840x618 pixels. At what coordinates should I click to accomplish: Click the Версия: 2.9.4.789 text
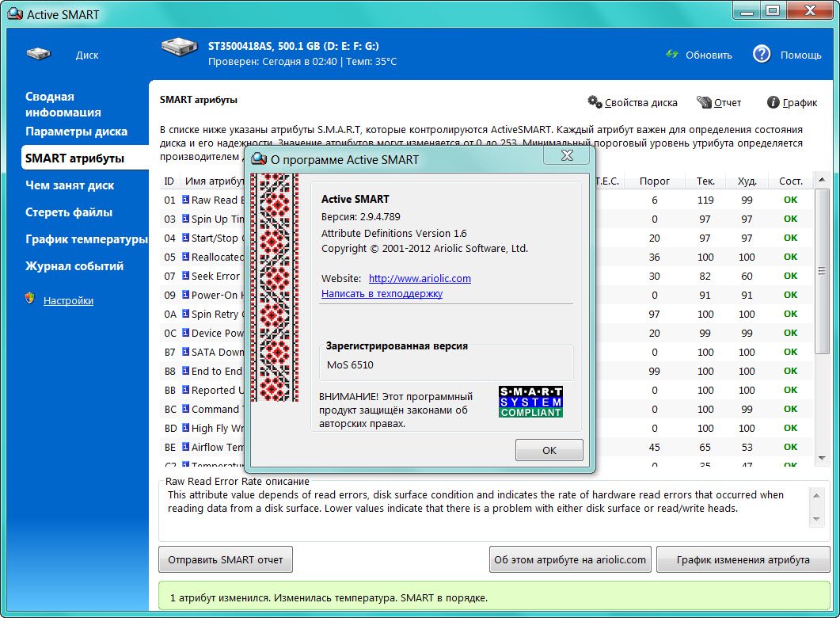click(361, 217)
